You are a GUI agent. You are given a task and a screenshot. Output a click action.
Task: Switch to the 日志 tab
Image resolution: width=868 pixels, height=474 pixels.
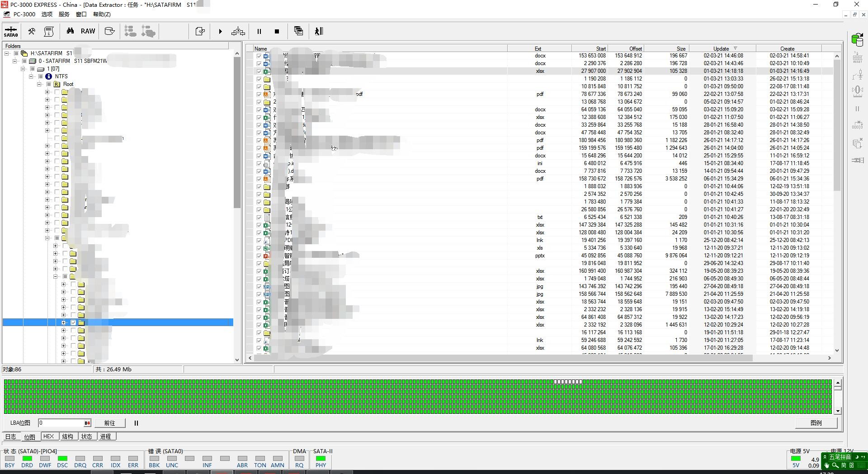pyautogui.click(x=11, y=436)
